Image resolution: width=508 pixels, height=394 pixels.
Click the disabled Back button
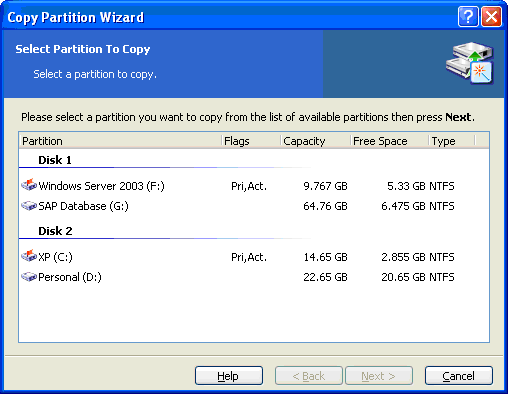[x=309, y=376]
